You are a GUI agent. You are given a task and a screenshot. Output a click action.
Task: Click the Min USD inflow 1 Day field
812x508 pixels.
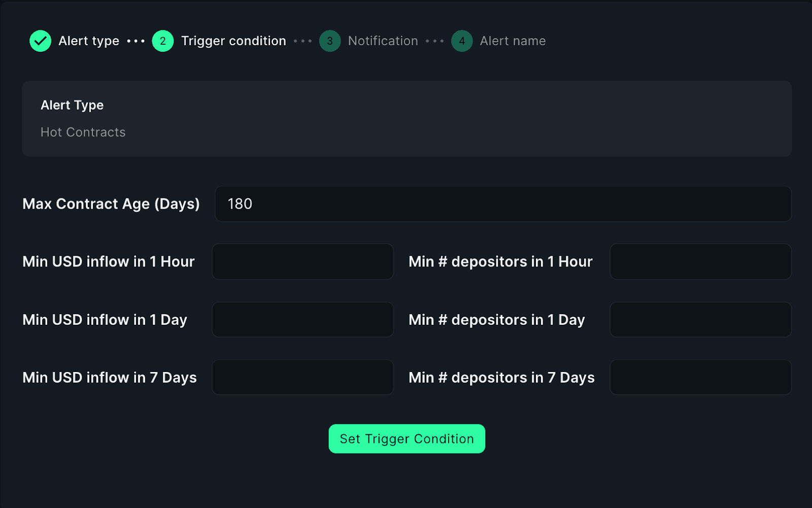coord(302,320)
